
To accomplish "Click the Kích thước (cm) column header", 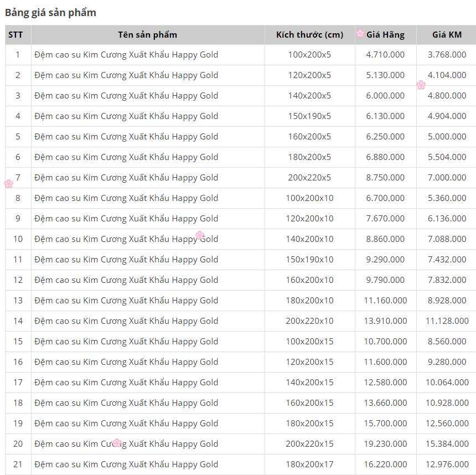I will (x=309, y=35).
